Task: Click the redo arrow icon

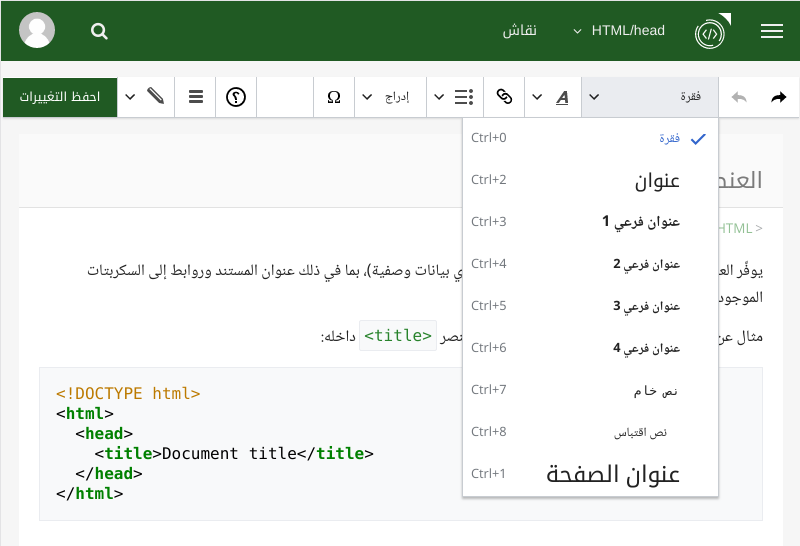Action: click(779, 97)
